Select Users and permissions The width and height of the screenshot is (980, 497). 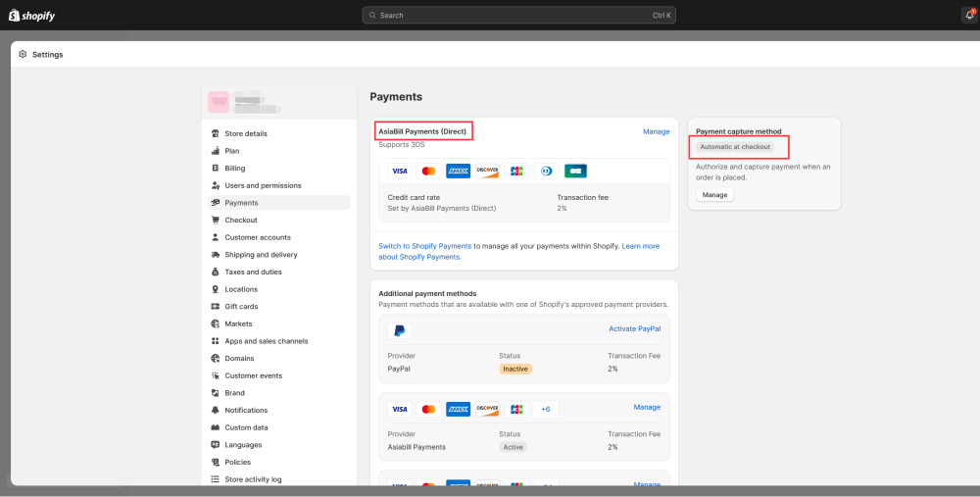(278, 185)
